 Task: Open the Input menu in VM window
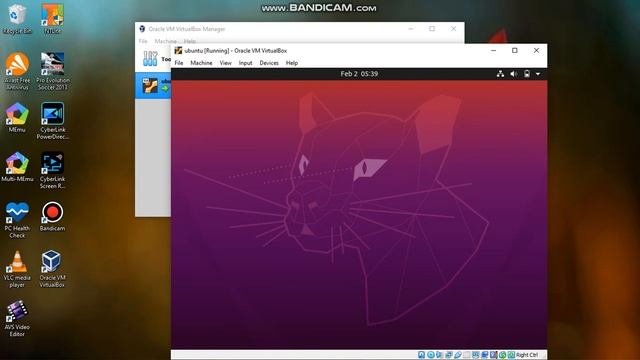245,63
